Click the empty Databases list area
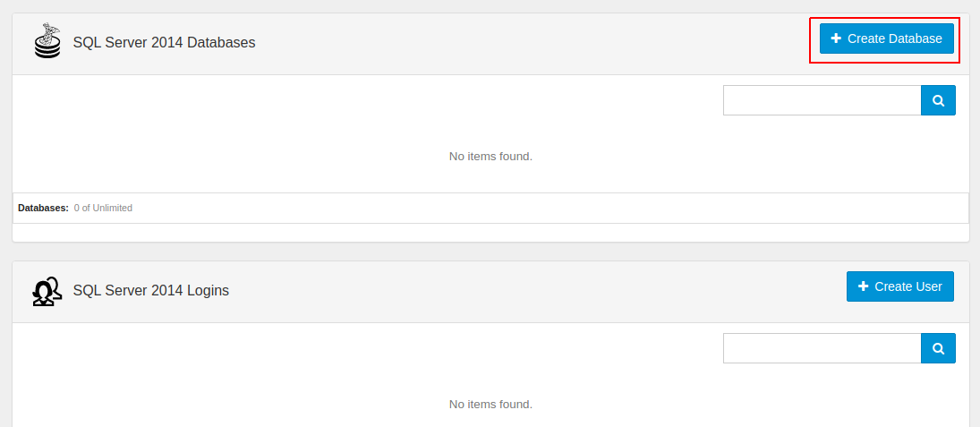 click(490, 157)
